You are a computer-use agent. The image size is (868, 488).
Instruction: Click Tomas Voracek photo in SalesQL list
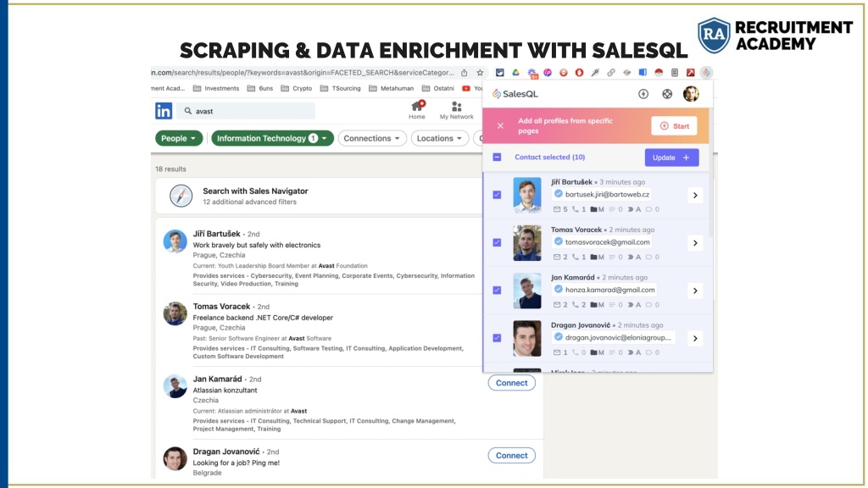click(x=527, y=243)
